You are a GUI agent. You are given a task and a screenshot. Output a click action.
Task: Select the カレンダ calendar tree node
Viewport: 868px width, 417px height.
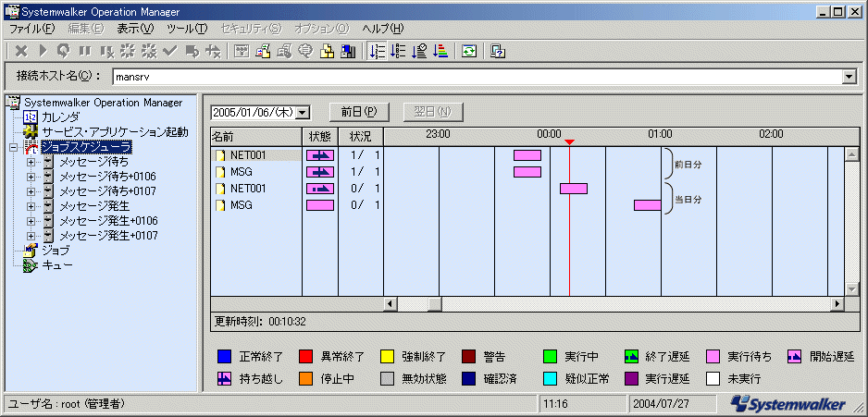click(x=61, y=117)
